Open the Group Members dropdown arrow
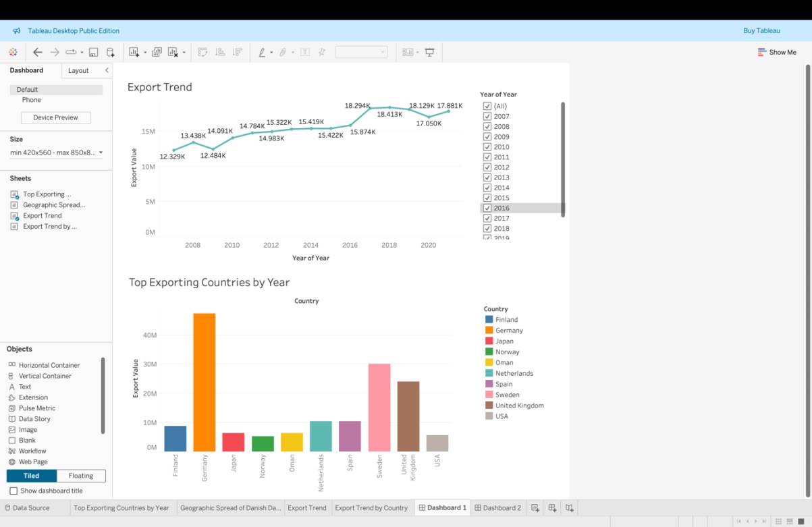The width and height of the screenshot is (812, 527). (x=293, y=53)
